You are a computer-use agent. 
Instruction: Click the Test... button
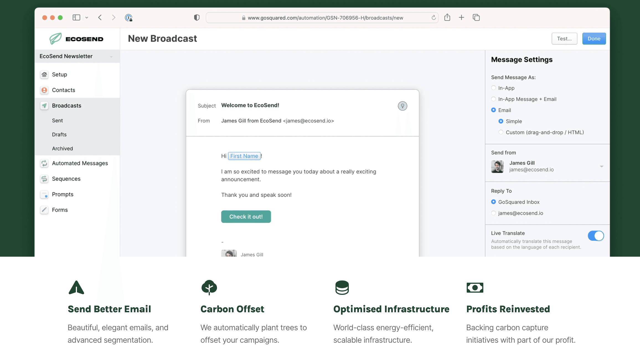point(564,39)
